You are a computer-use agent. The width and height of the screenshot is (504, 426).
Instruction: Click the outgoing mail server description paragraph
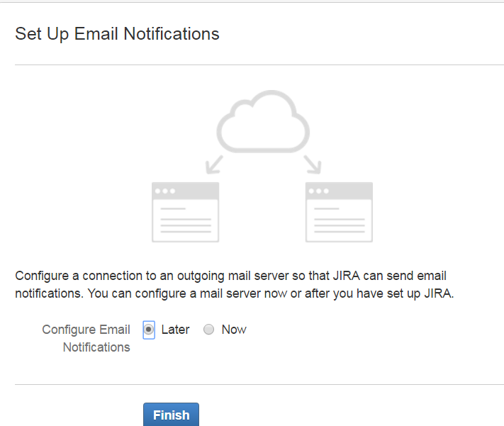click(x=234, y=284)
